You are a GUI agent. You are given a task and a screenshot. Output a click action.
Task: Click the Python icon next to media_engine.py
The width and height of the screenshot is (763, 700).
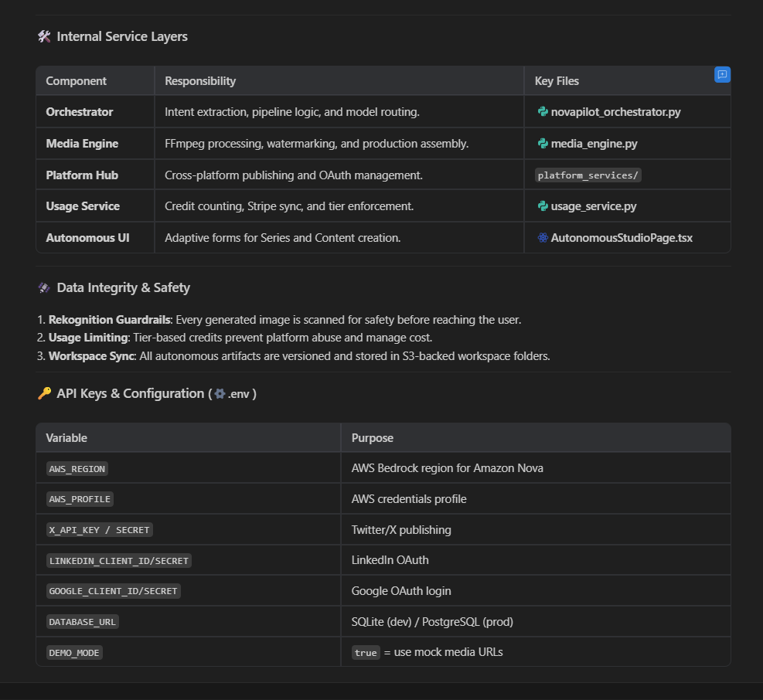[543, 144]
